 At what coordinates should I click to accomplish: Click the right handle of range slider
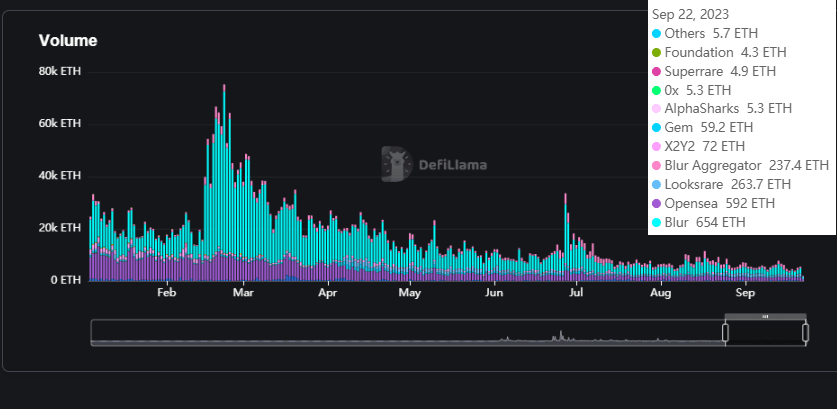coord(805,332)
